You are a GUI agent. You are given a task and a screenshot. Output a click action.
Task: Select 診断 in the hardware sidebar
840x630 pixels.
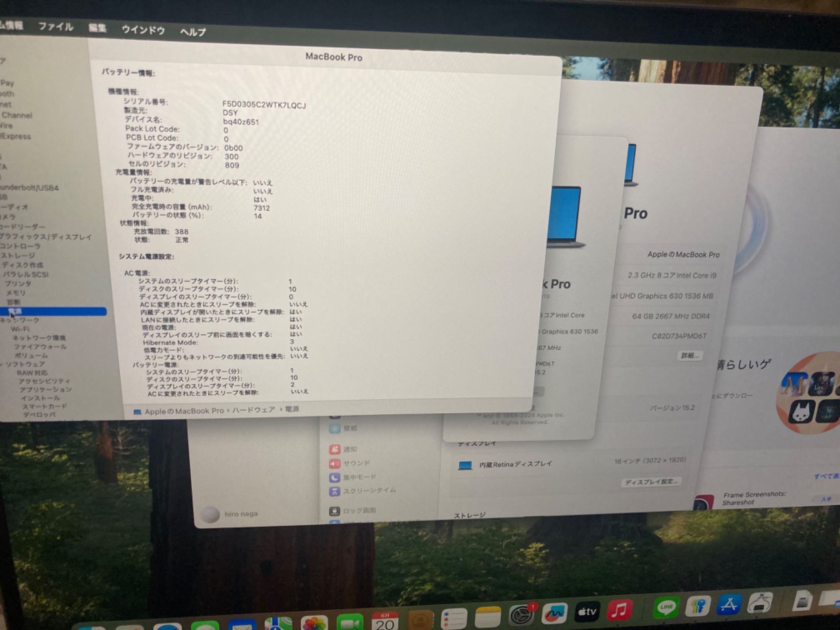click(x=13, y=302)
